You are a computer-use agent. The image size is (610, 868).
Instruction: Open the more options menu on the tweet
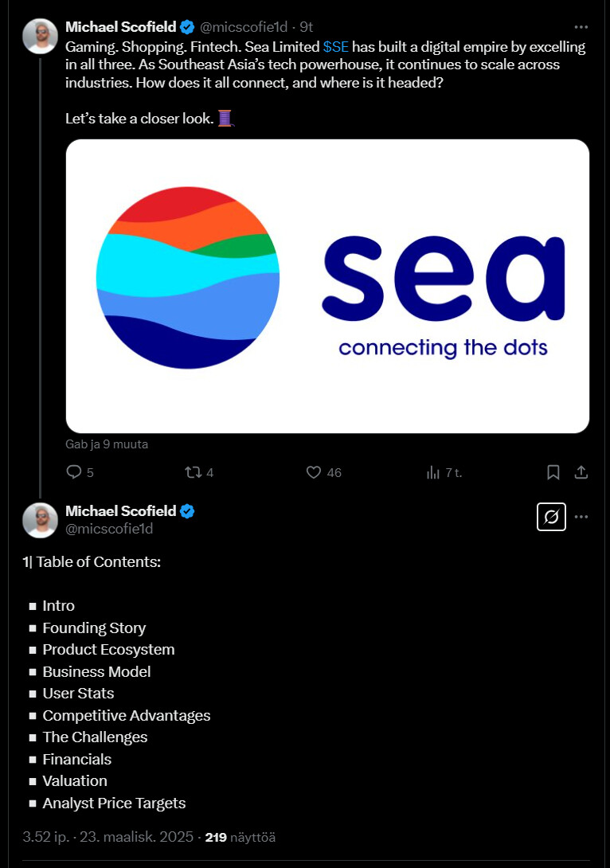pos(581,26)
